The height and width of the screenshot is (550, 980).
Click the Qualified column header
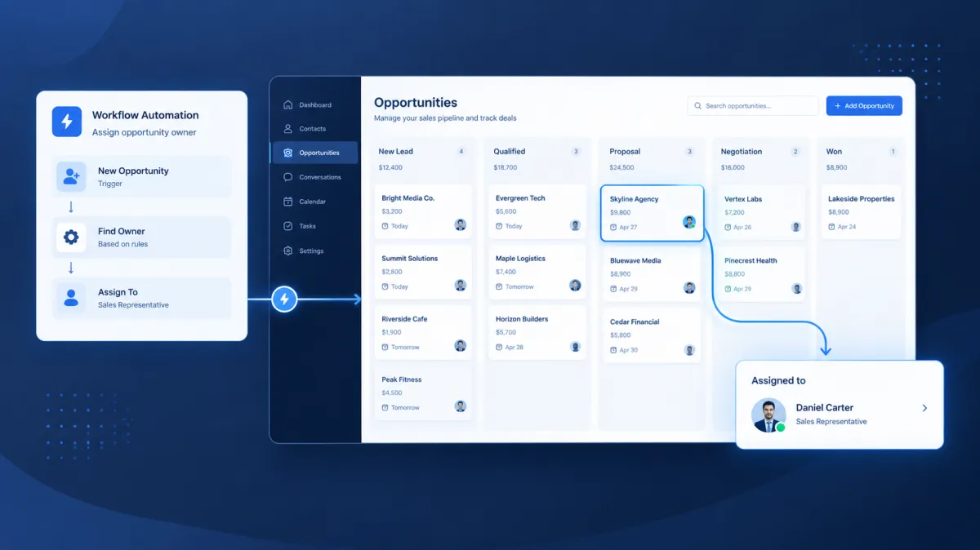510,152
